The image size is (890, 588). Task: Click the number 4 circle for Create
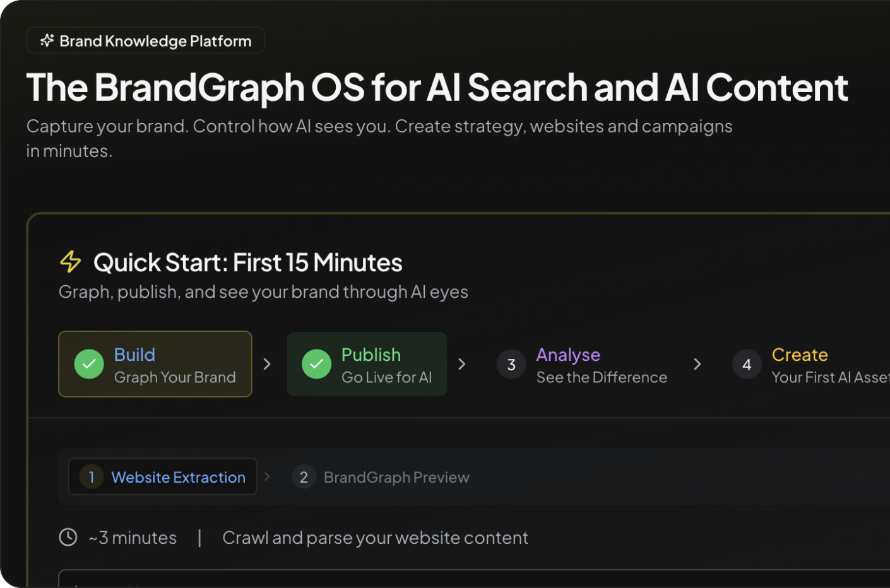(747, 364)
